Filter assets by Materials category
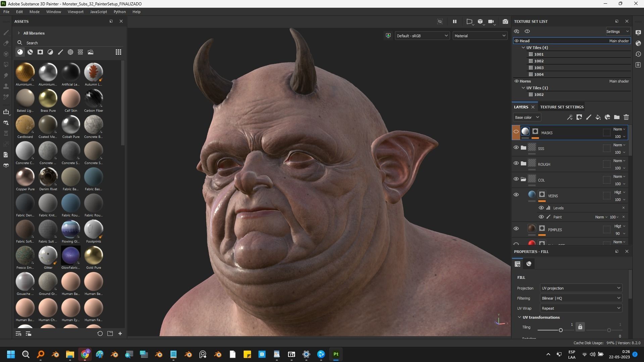 click(x=20, y=52)
